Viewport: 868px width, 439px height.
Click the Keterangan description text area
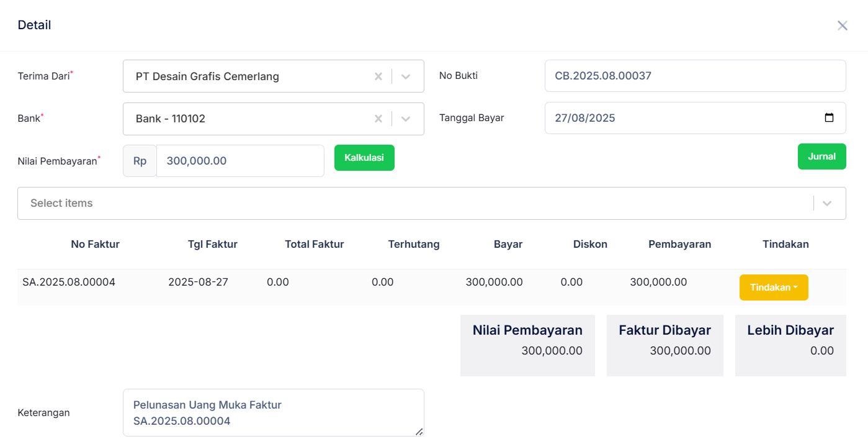(x=273, y=412)
